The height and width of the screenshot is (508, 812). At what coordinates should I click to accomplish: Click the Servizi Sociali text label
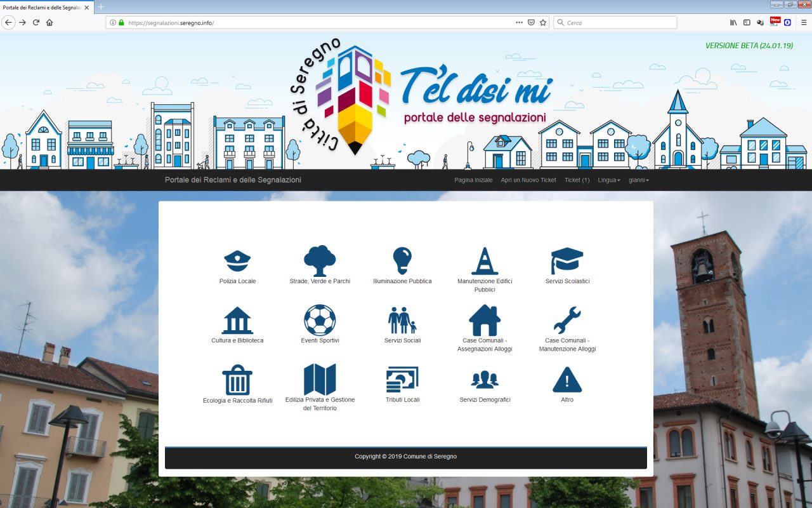pyautogui.click(x=402, y=341)
